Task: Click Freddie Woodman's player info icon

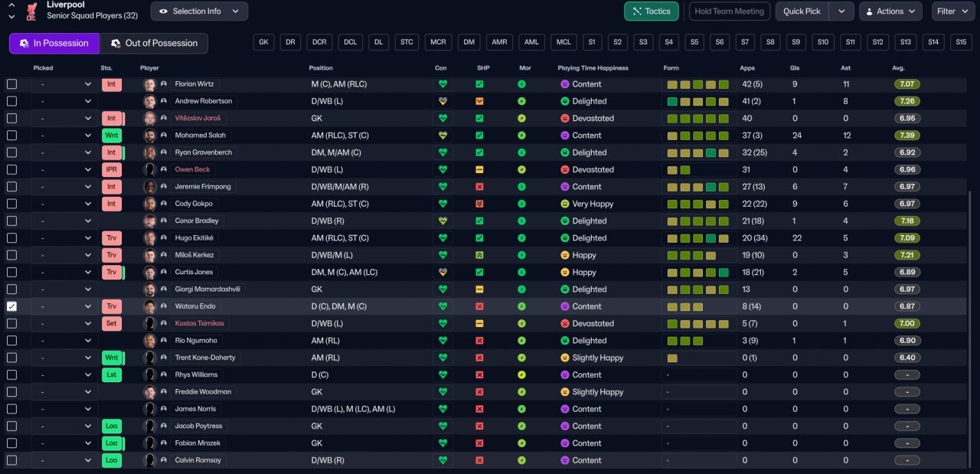Action: [164, 392]
